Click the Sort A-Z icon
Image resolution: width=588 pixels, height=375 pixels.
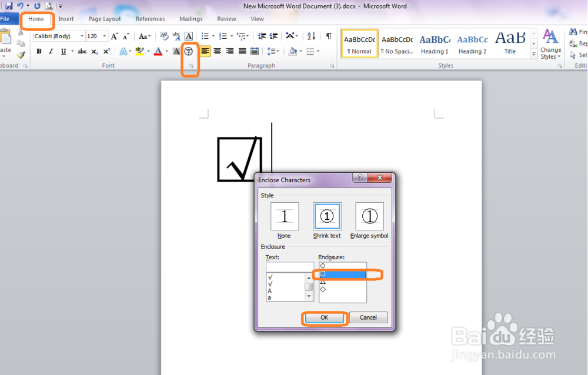pos(311,36)
